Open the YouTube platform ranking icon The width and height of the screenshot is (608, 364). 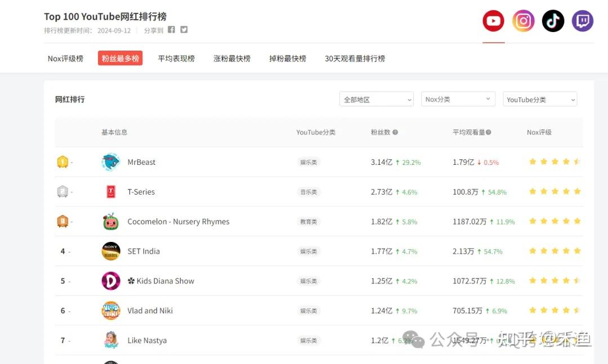pyautogui.click(x=493, y=21)
